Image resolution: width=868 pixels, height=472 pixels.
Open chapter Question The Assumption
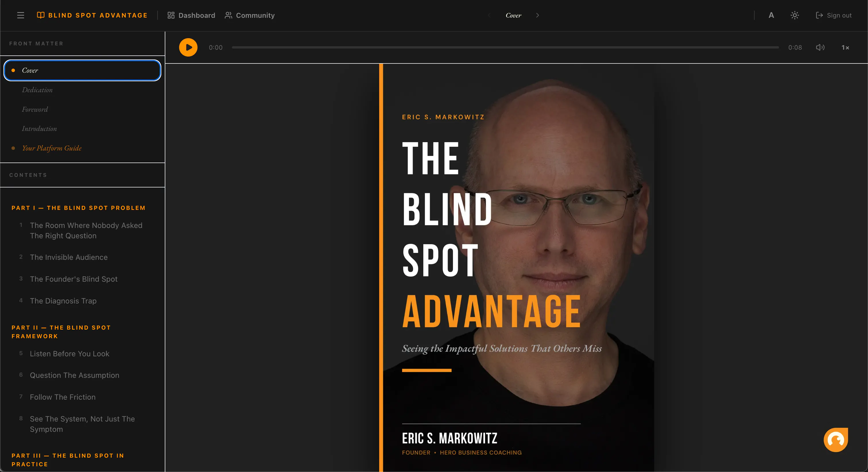[x=74, y=375]
